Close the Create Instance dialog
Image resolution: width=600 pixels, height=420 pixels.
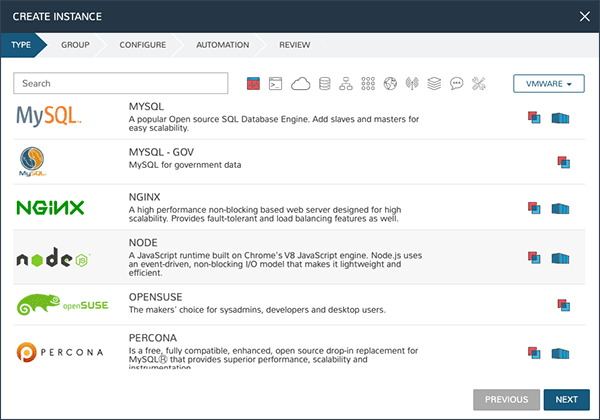click(x=585, y=16)
